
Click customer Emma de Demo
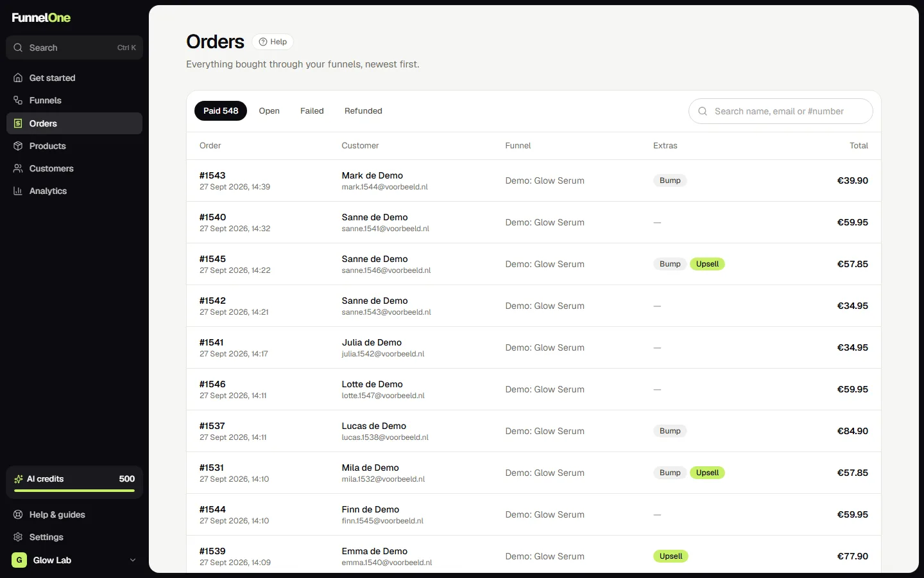click(375, 551)
